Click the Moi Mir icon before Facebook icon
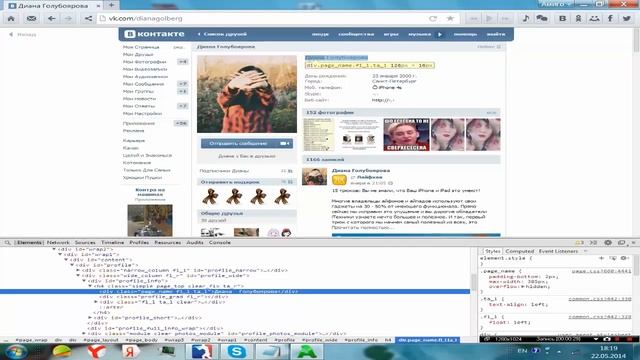The height and width of the screenshot is (360, 640). tap(594, 18)
